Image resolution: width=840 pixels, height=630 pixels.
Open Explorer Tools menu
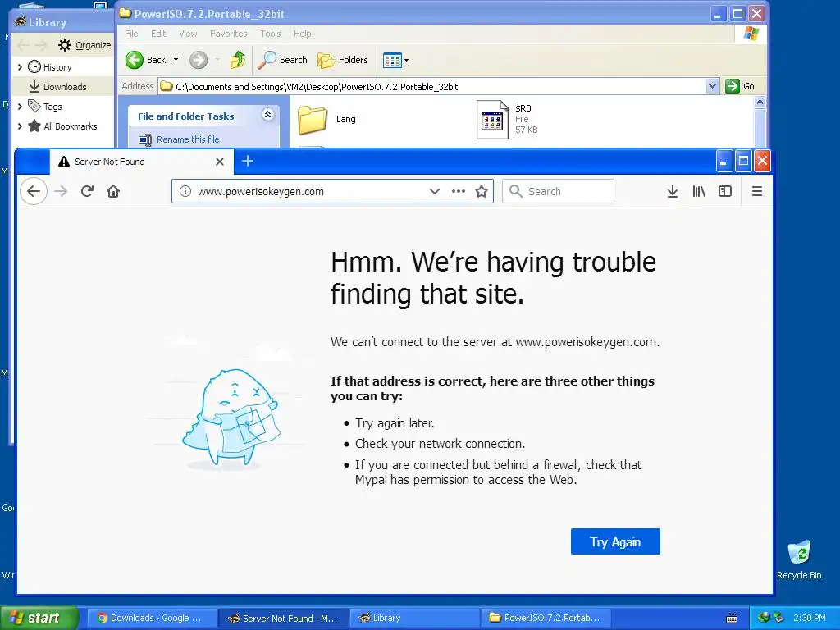pyautogui.click(x=271, y=34)
